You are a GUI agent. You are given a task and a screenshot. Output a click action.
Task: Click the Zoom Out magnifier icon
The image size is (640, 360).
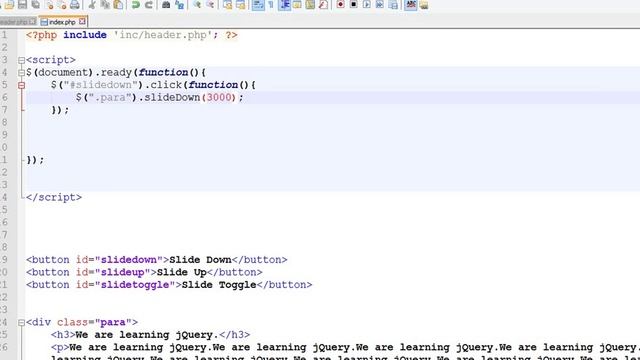click(x=210, y=4)
